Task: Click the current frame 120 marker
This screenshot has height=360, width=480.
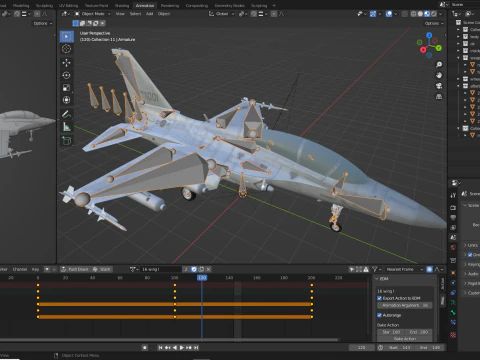Action: [202, 278]
